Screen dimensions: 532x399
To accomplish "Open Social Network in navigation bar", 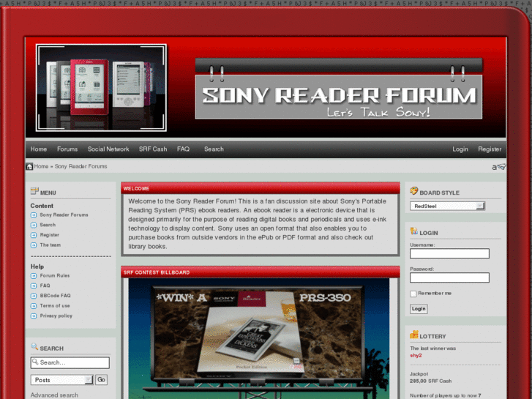I will (108, 149).
